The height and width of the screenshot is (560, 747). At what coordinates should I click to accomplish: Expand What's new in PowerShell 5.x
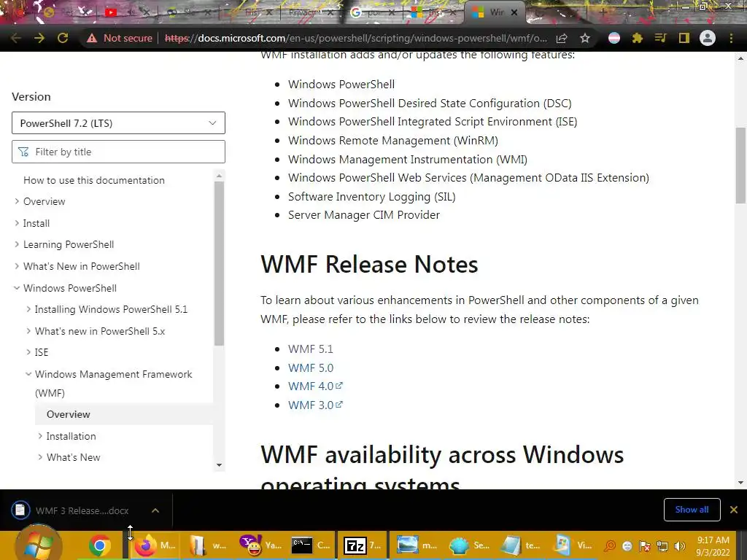28,331
